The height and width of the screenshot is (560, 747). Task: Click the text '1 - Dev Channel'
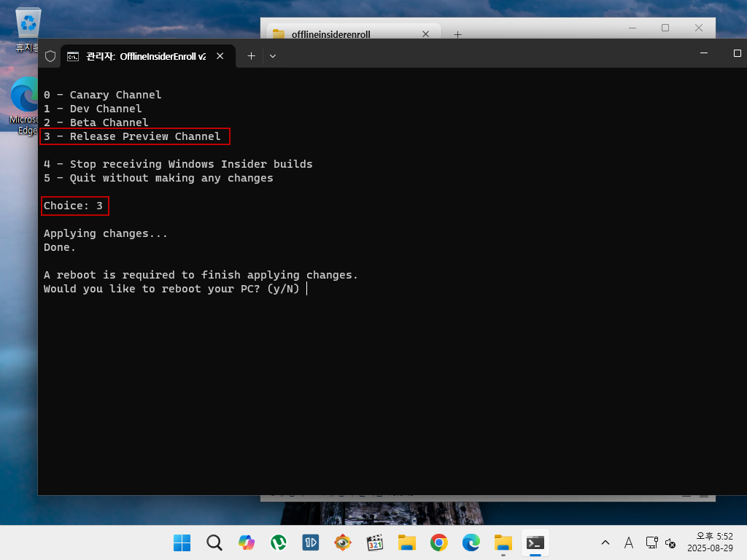[93, 109]
